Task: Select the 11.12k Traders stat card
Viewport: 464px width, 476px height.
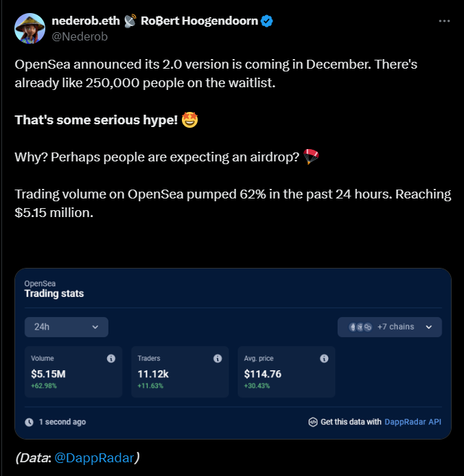Action: click(x=180, y=372)
